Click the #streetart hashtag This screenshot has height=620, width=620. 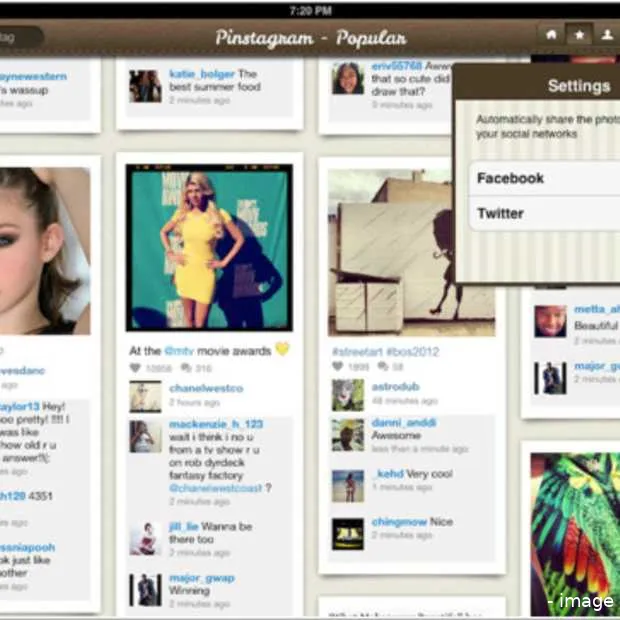pos(357,352)
